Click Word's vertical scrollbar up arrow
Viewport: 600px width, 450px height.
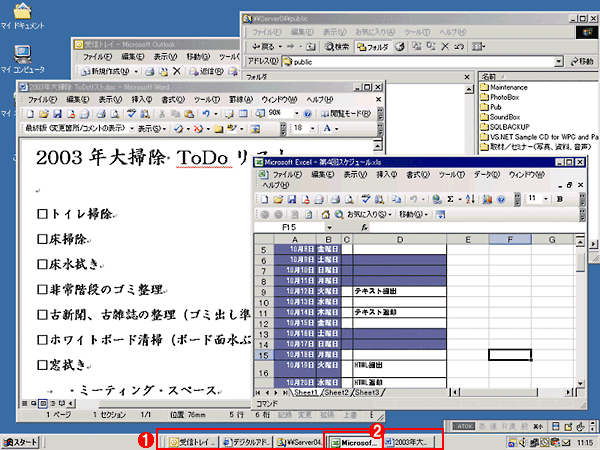tap(377, 146)
